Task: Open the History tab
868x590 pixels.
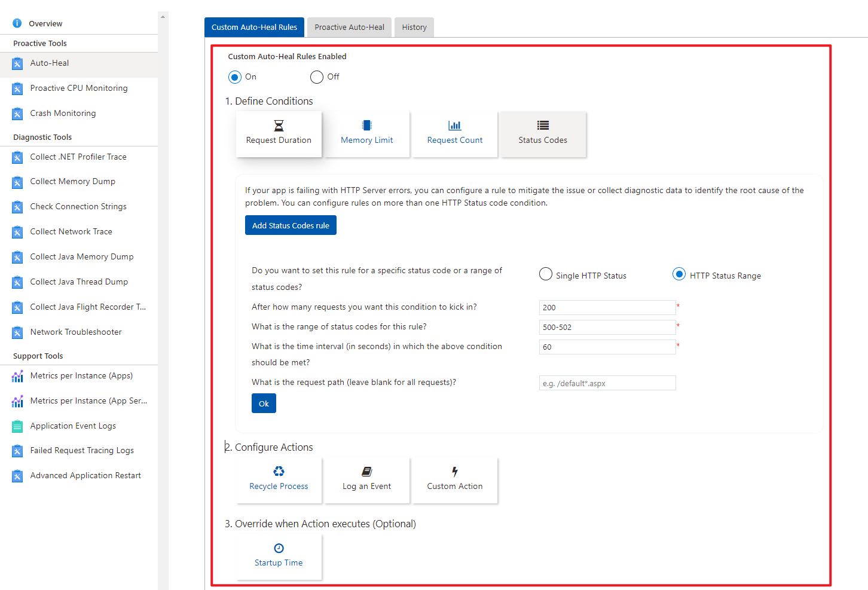Action: pos(414,27)
